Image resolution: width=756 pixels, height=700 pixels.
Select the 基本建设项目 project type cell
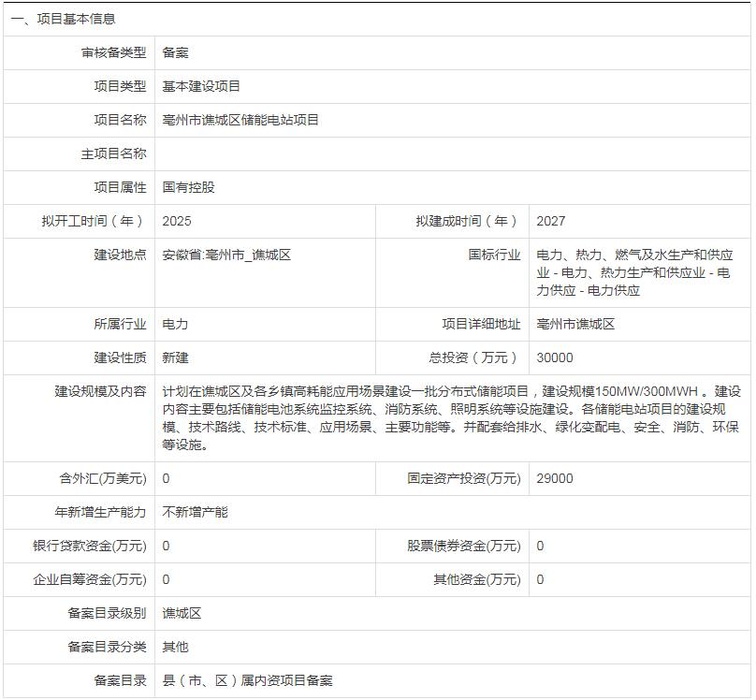click(x=198, y=86)
